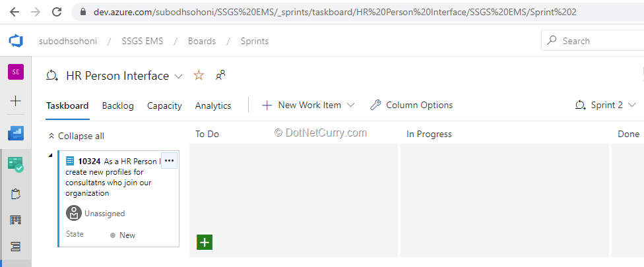The height and width of the screenshot is (267, 644).
Task: Open Boards hub in sidebar
Action: tap(16, 164)
